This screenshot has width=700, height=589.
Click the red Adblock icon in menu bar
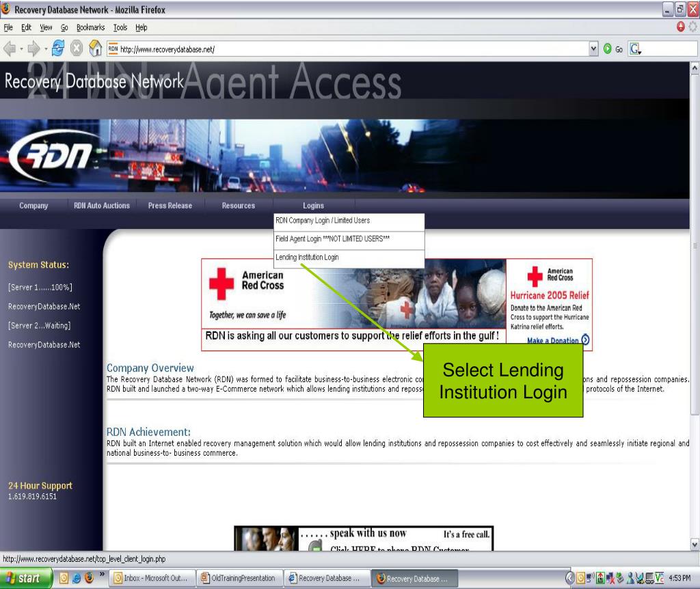[680, 27]
